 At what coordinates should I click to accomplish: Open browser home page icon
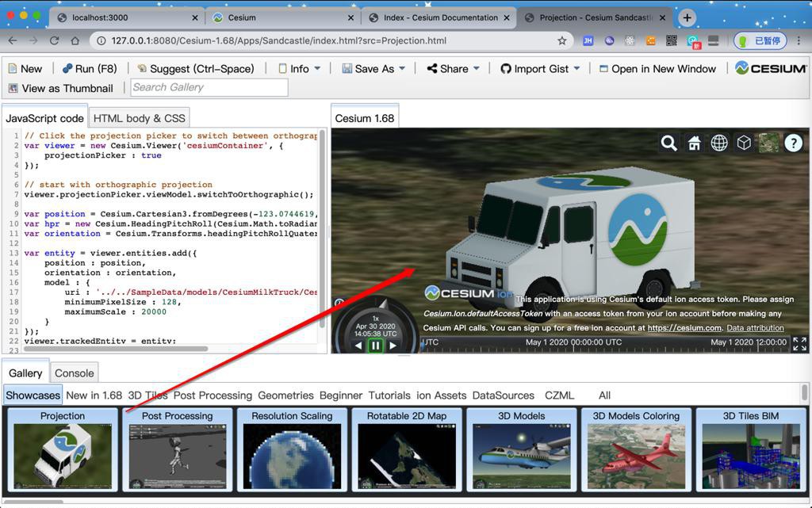point(75,41)
